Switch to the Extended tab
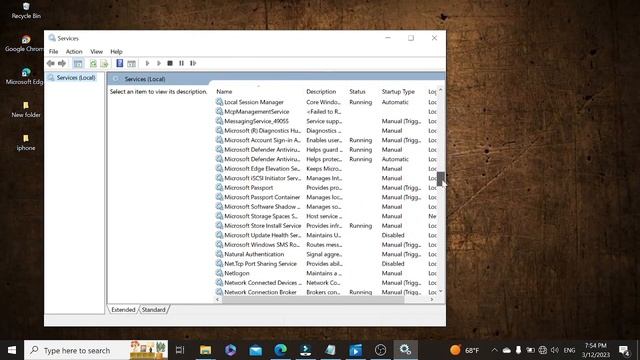This screenshot has width=640, height=360. coord(123,310)
